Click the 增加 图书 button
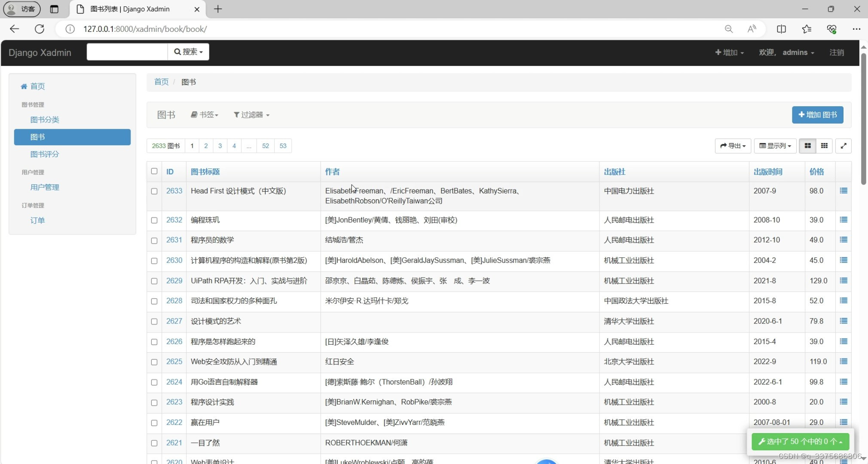The height and width of the screenshot is (464, 868). pyautogui.click(x=817, y=115)
